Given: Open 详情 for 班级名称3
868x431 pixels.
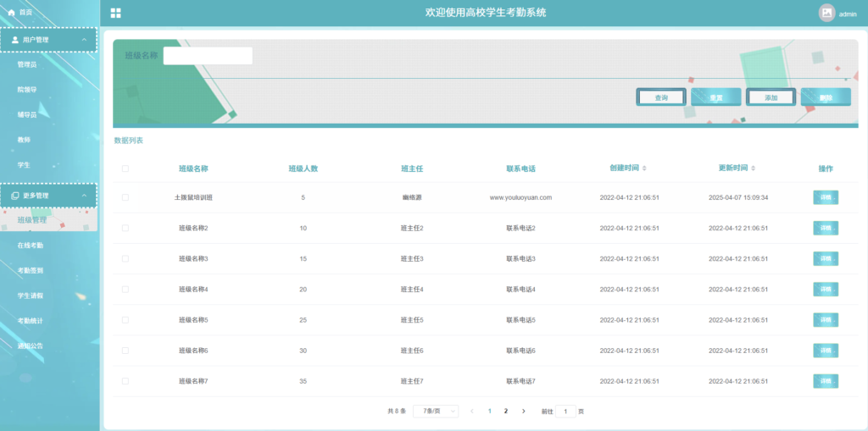Looking at the screenshot, I should tap(826, 258).
